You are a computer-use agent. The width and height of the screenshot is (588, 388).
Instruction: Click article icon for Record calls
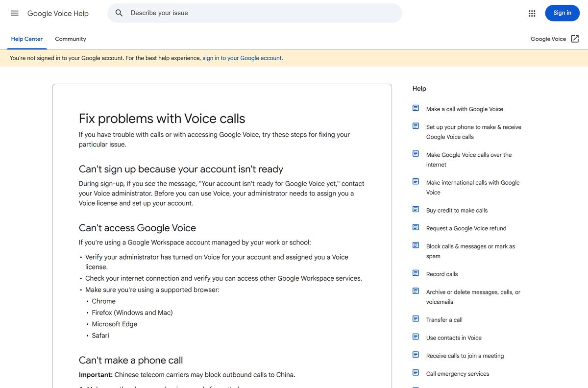click(416, 273)
